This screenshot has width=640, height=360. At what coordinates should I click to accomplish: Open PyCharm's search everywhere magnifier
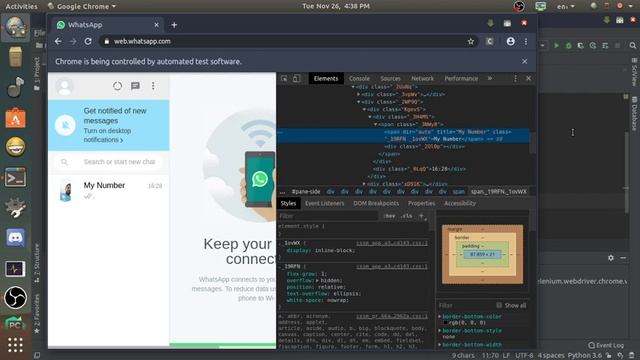(x=632, y=46)
